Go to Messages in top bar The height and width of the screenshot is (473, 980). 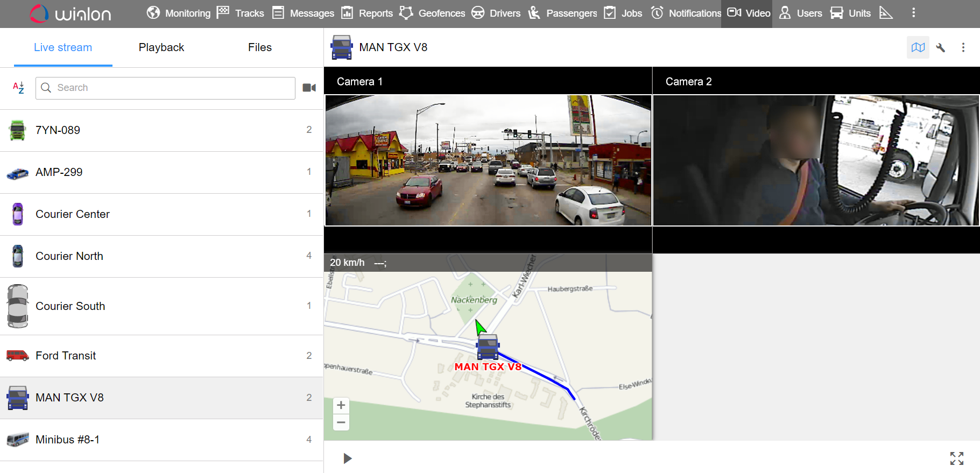(x=302, y=13)
